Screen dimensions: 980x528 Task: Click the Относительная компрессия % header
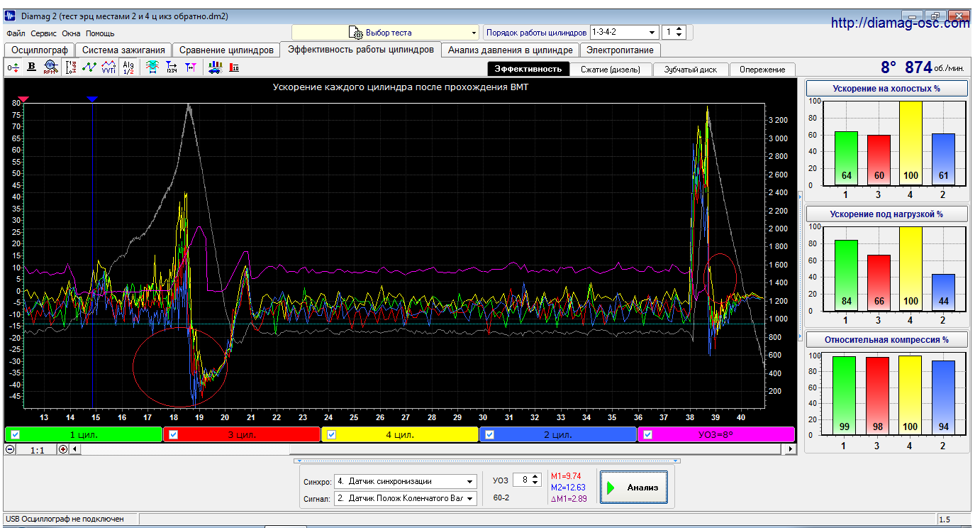[887, 339]
